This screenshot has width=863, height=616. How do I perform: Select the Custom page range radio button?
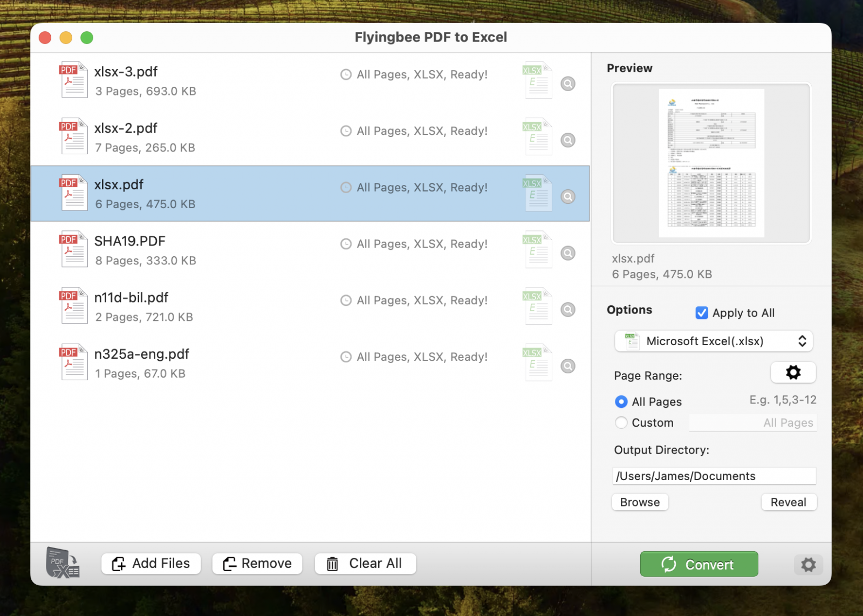621,423
